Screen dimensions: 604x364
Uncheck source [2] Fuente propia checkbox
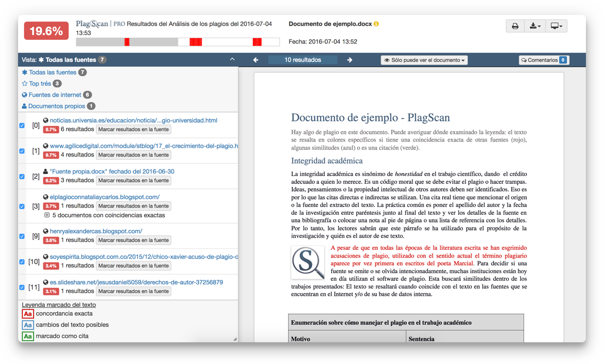(22, 177)
